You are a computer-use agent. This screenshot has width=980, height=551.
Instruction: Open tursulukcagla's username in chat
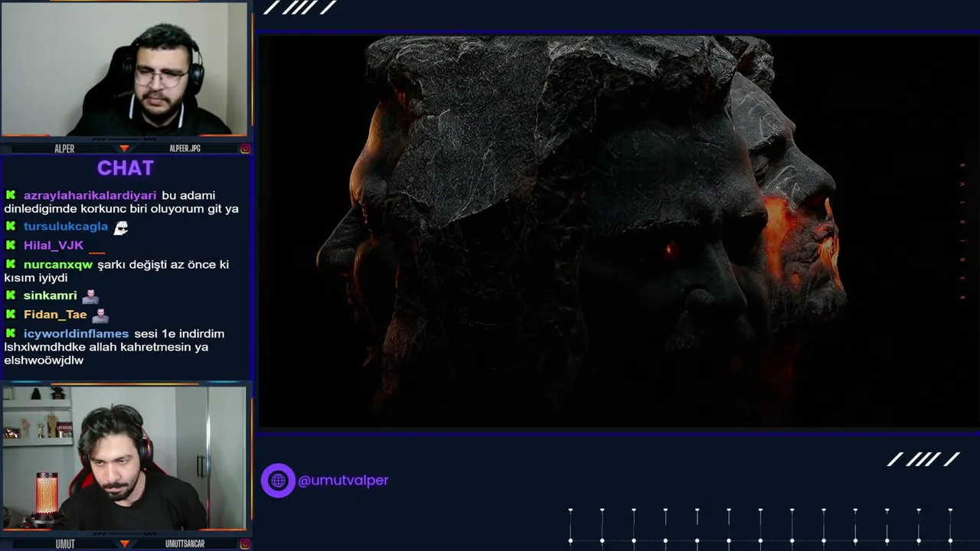point(66,227)
